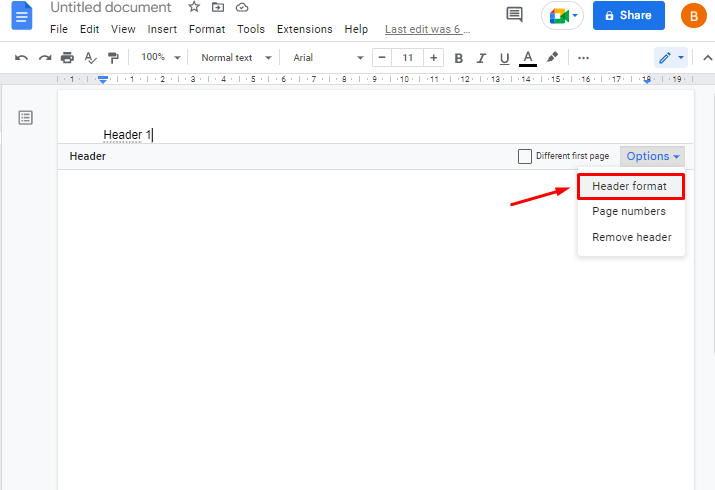Star the Untitled document
This screenshot has height=490, width=715.
point(194,7)
